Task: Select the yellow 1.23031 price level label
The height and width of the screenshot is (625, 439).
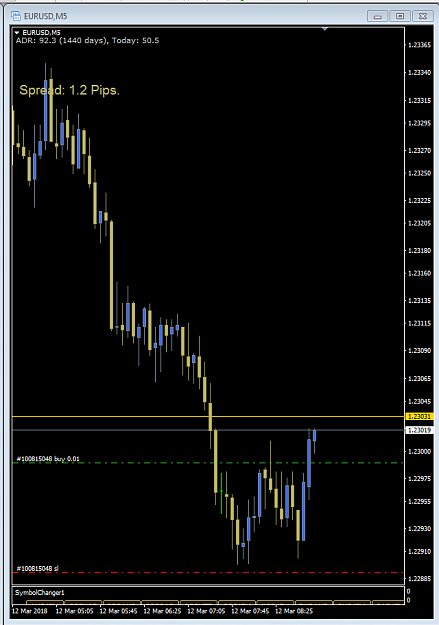Action: tap(419, 417)
